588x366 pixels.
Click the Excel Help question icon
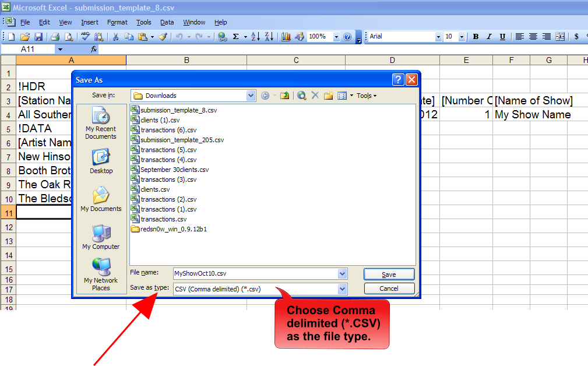347,37
